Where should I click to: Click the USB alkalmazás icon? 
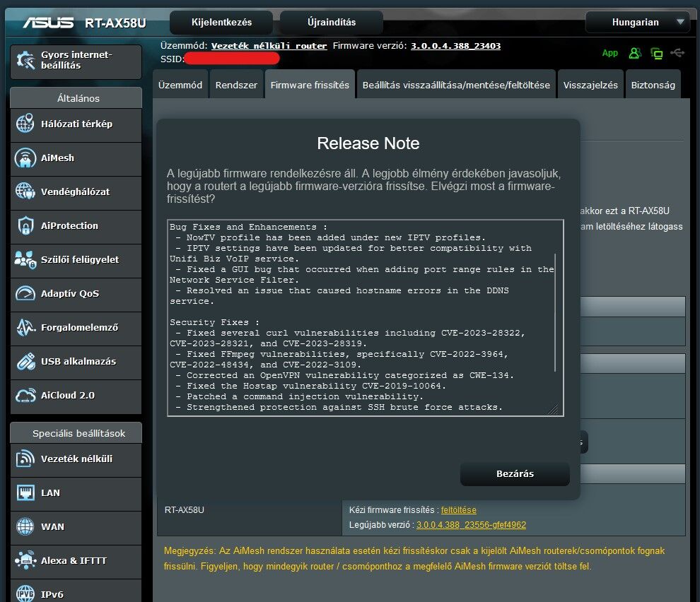pos(25,361)
